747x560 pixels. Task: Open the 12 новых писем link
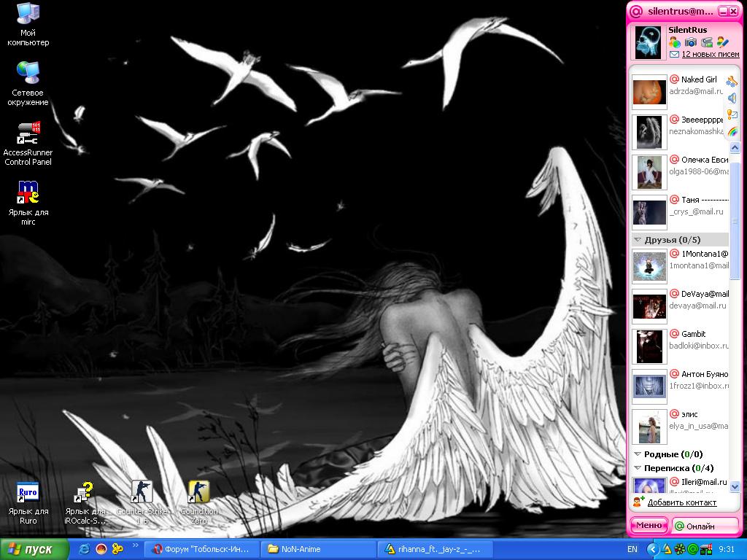[x=711, y=54]
